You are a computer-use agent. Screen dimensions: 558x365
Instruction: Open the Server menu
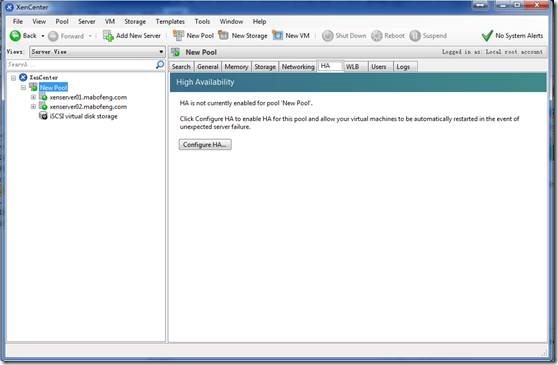87,21
